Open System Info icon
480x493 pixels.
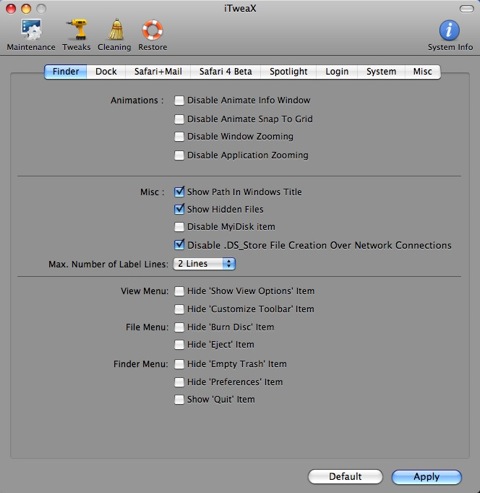pos(449,30)
